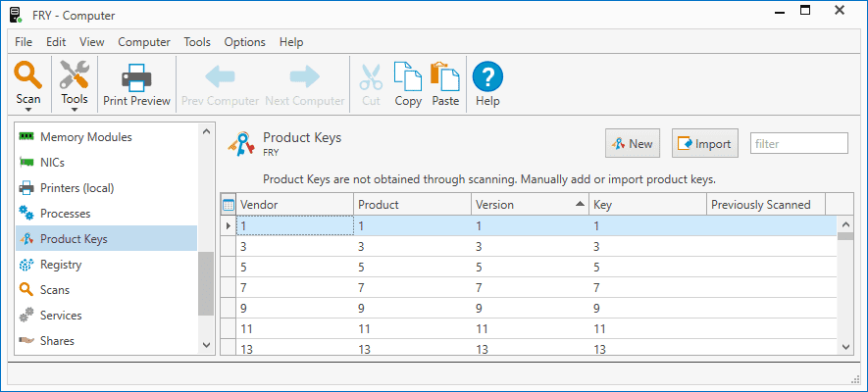Toggle sort on Version column header
Screen dimensions: 868x392
point(530,205)
